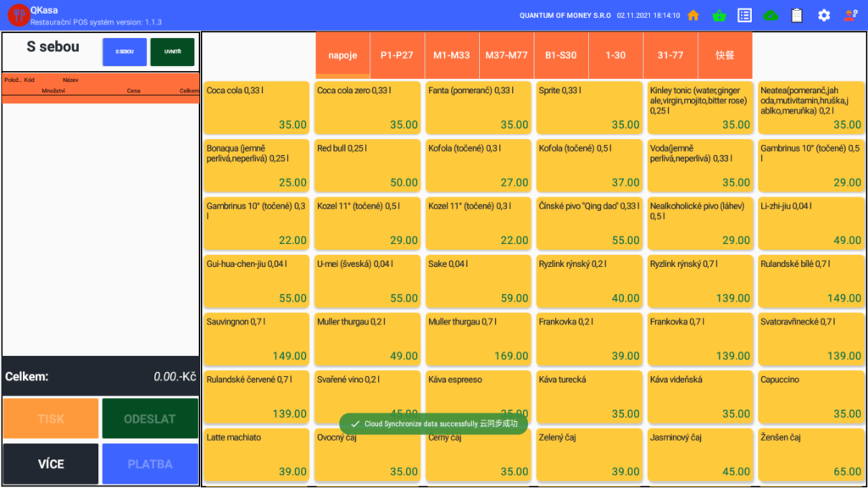This screenshot has width=868, height=488.
Task: Add Coca cola 0,33 l to order
Action: pyautogui.click(x=256, y=108)
